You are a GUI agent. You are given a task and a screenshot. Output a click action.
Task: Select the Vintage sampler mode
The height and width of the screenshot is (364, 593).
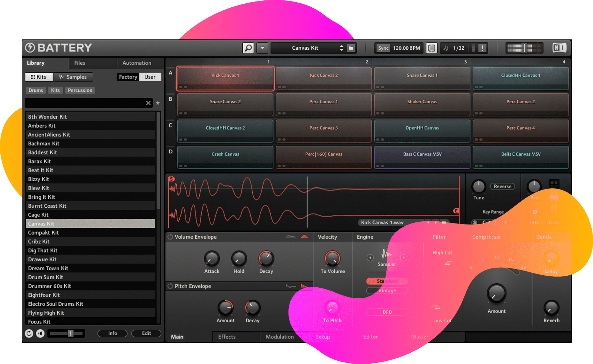(x=387, y=291)
